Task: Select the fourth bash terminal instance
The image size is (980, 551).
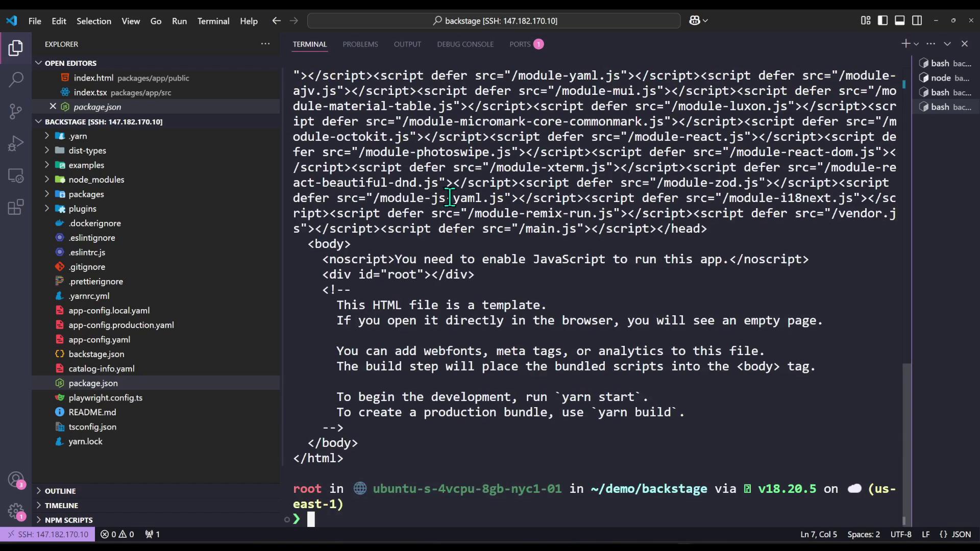Action: point(946,107)
